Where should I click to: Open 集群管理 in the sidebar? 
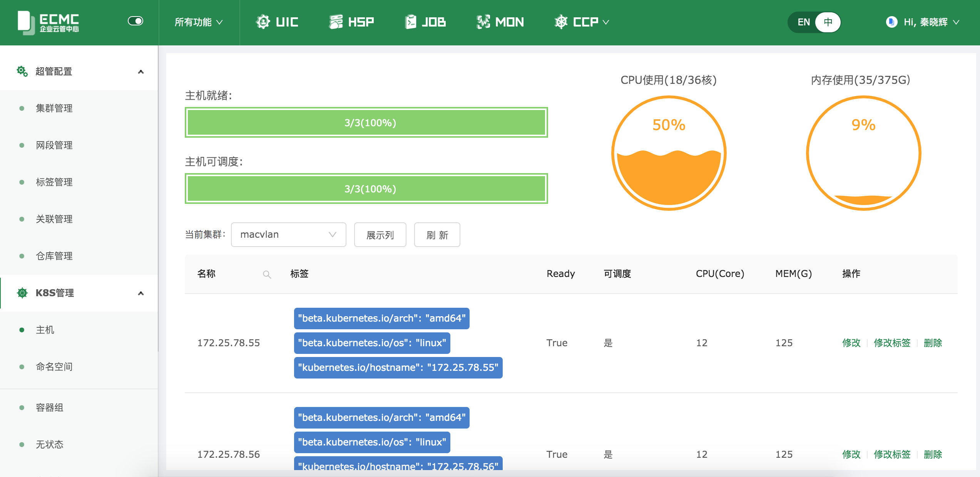[54, 108]
